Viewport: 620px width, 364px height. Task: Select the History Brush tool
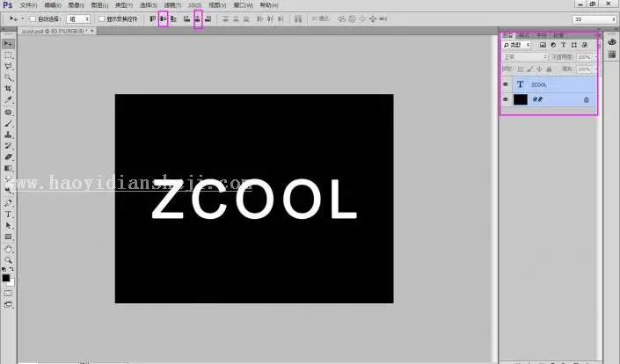8,145
